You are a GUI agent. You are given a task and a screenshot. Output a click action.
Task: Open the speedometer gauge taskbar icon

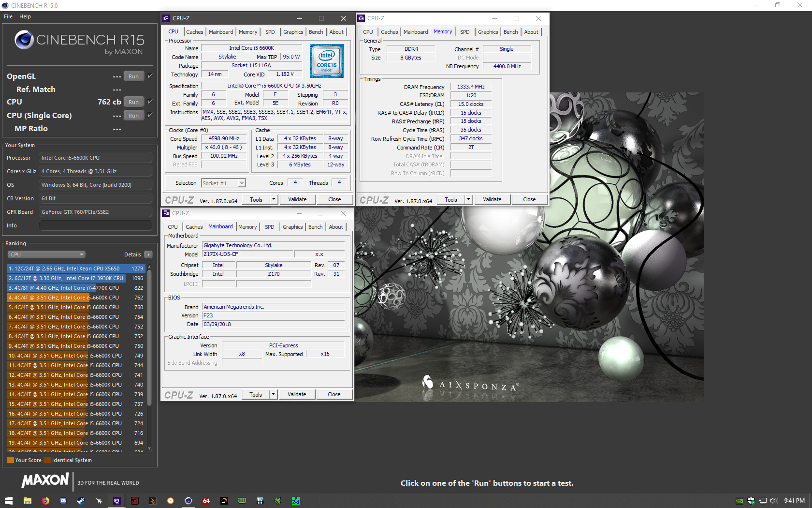[224, 501]
